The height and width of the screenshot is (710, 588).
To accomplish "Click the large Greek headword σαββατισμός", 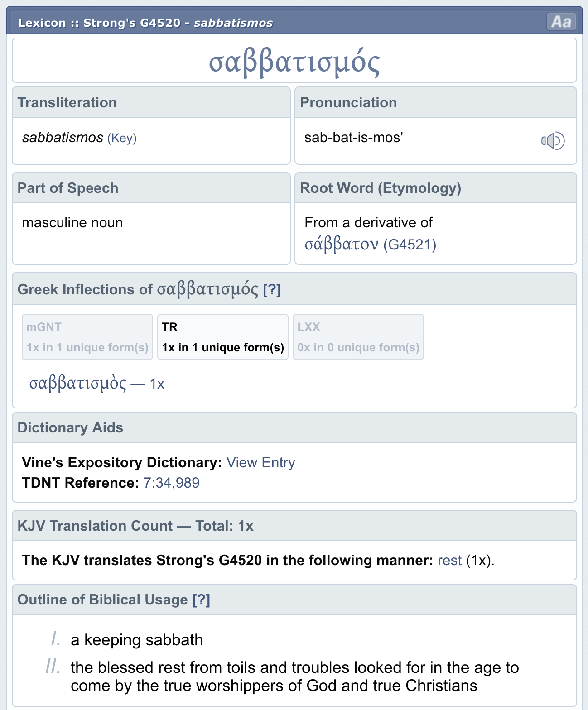I will point(294,62).
